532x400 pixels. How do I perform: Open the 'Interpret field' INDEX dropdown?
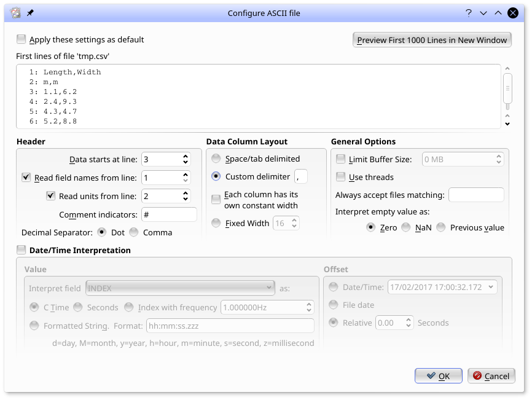(180, 288)
